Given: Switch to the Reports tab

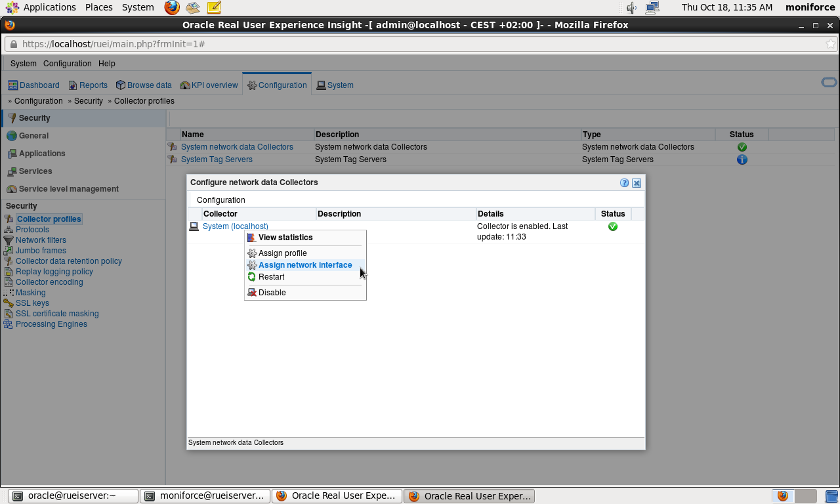Looking at the screenshot, I should 88,85.
